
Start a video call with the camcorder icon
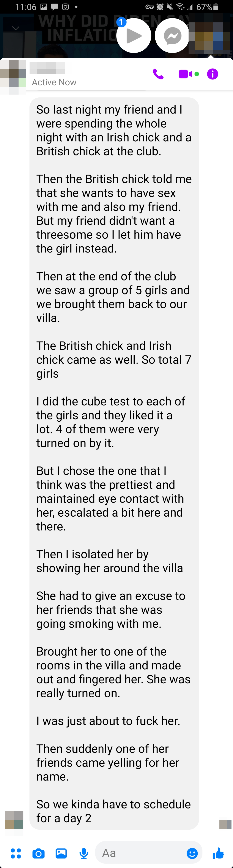click(185, 74)
